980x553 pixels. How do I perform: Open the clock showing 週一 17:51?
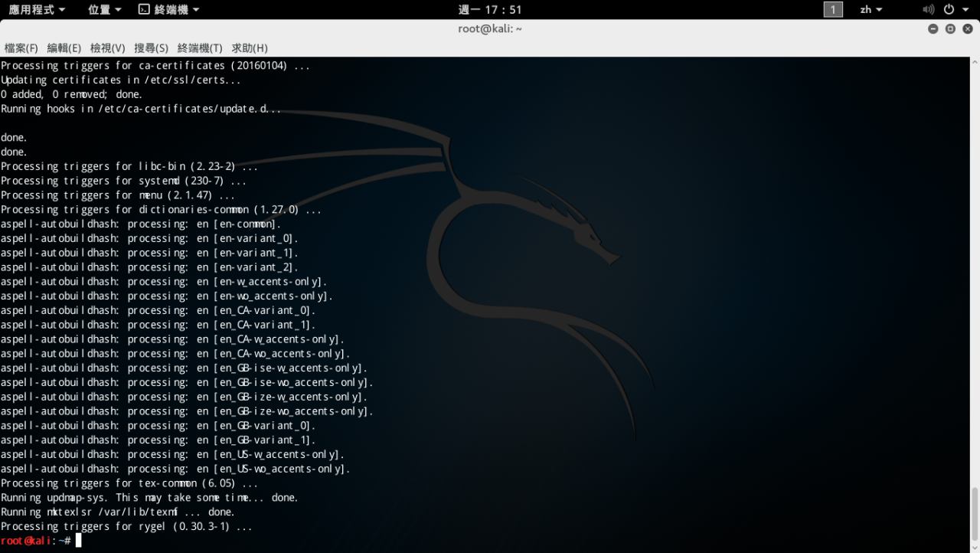pos(489,9)
